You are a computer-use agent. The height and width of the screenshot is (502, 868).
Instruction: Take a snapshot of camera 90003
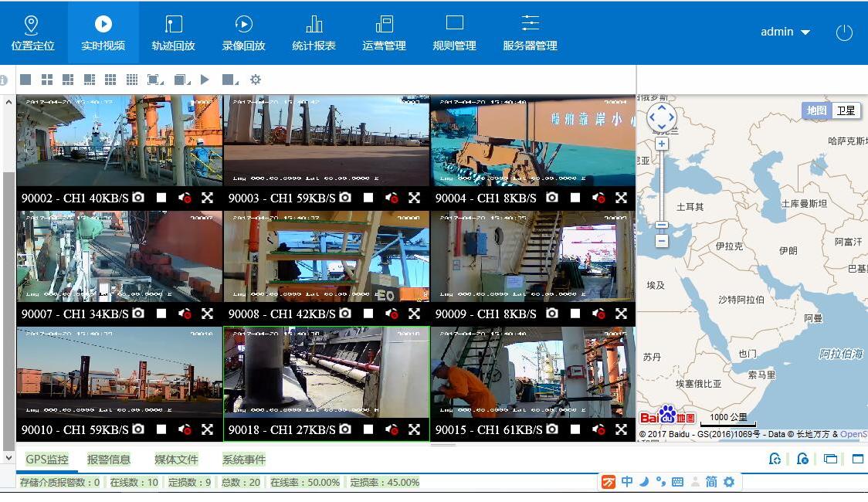[345, 198]
